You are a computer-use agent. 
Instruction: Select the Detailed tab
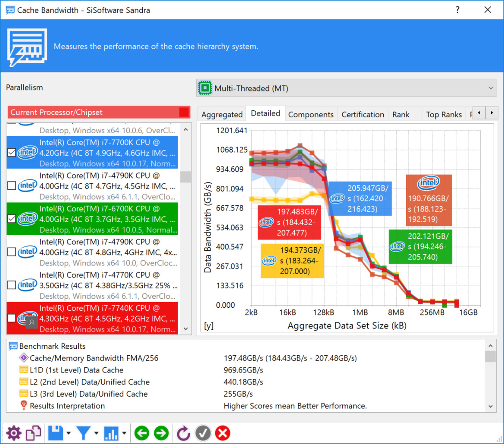click(266, 113)
